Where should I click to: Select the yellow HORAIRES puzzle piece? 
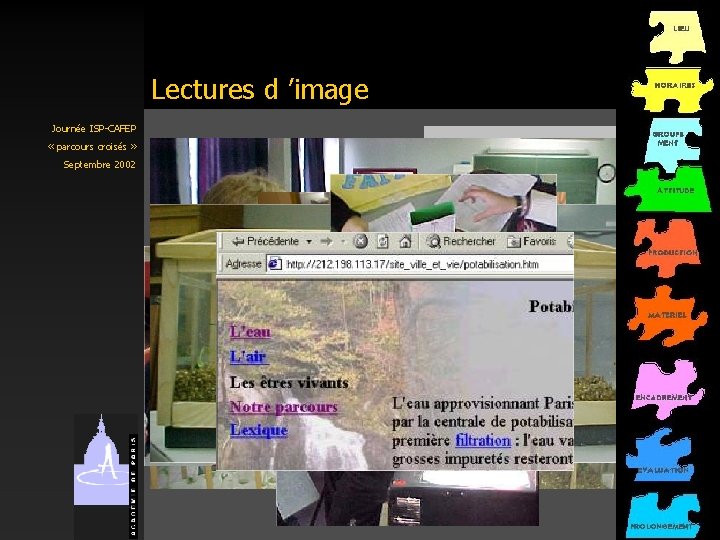click(x=672, y=89)
